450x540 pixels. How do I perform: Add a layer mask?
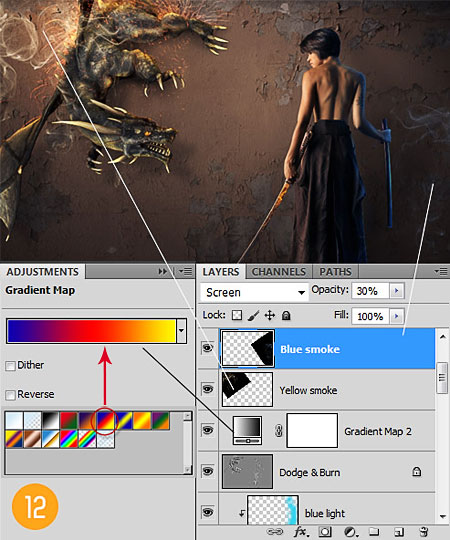click(x=325, y=532)
